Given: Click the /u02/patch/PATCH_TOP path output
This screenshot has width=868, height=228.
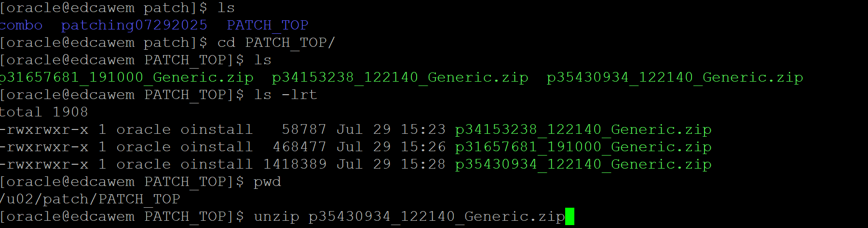Looking at the screenshot, I should coord(90,199).
